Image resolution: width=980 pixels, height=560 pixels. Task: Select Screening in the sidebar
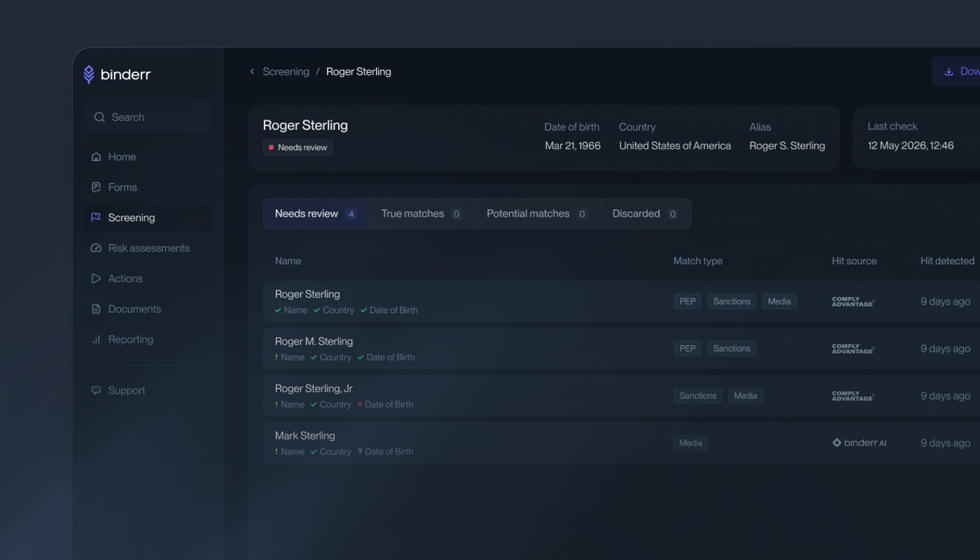coord(148,218)
